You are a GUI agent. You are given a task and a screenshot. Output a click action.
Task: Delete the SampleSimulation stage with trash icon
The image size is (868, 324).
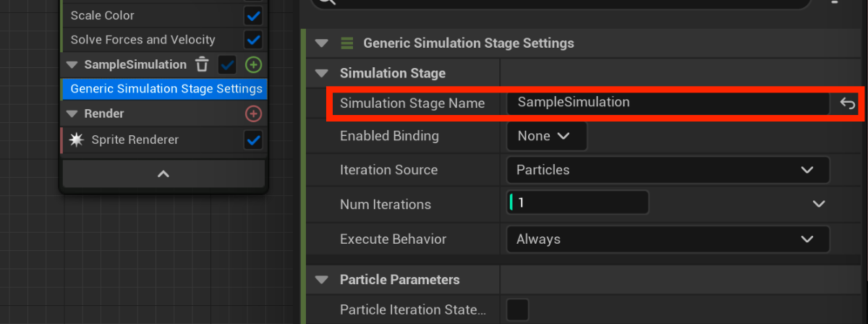point(203,65)
